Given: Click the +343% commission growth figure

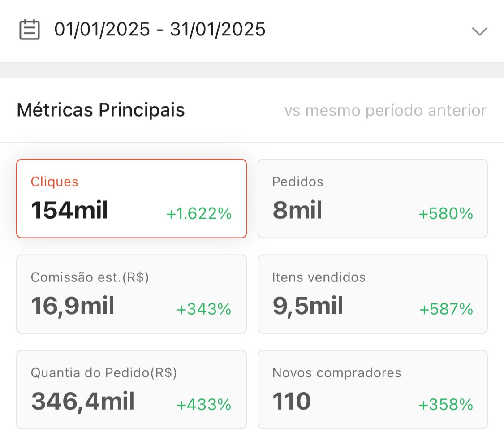Looking at the screenshot, I should [x=204, y=310].
